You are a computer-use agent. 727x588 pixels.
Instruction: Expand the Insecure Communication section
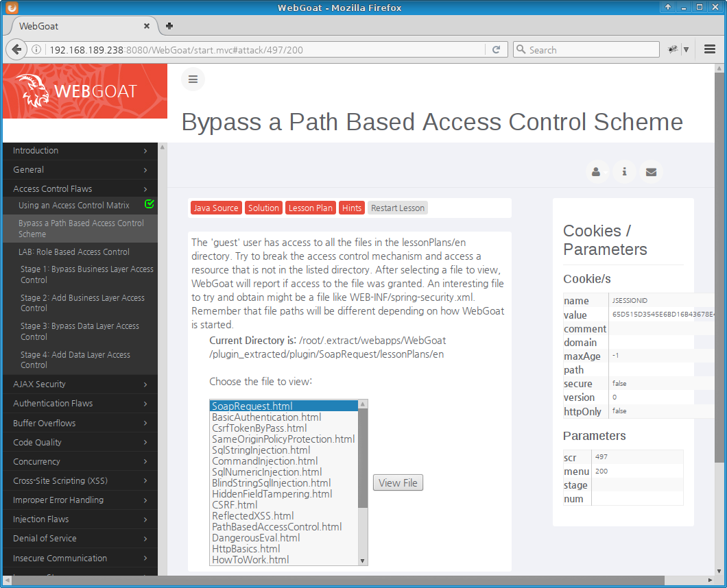[x=80, y=559]
